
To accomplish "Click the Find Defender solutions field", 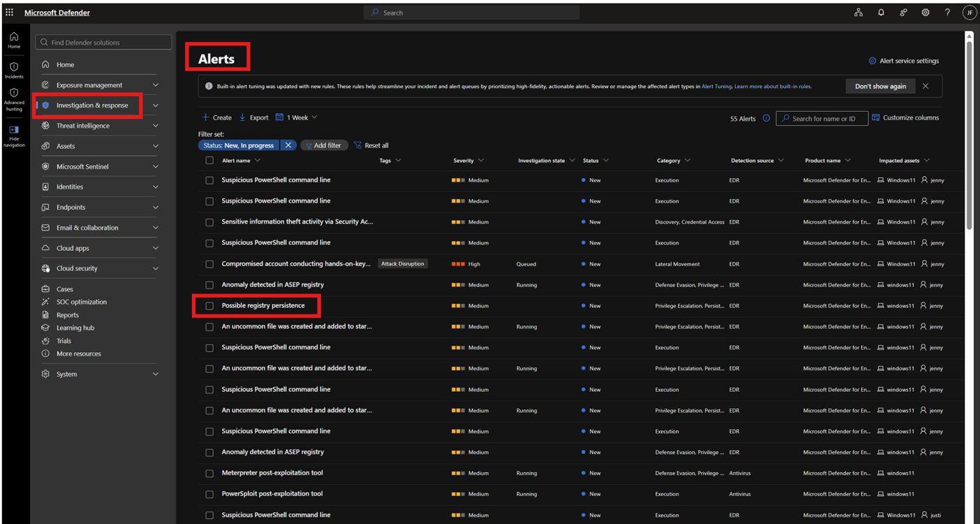I will (x=103, y=43).
